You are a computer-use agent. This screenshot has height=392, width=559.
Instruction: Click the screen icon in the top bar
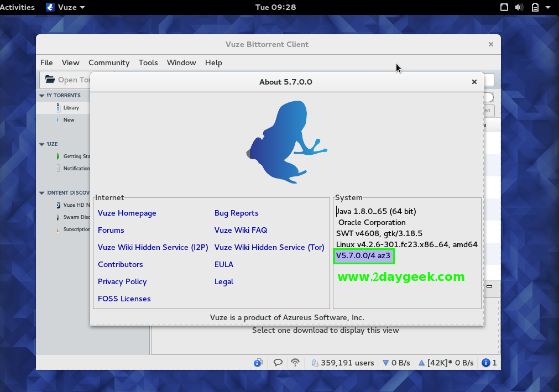504,7
